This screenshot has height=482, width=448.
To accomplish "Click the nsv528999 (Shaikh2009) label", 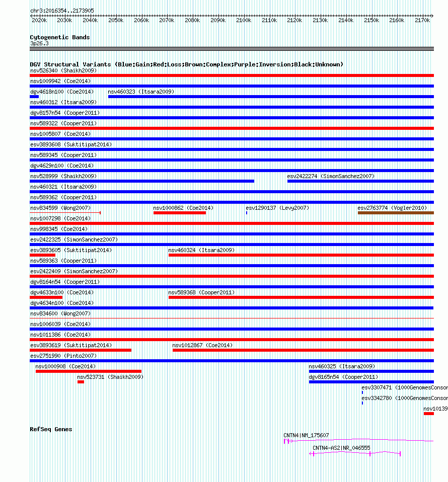I will click(x=63, y=176).
